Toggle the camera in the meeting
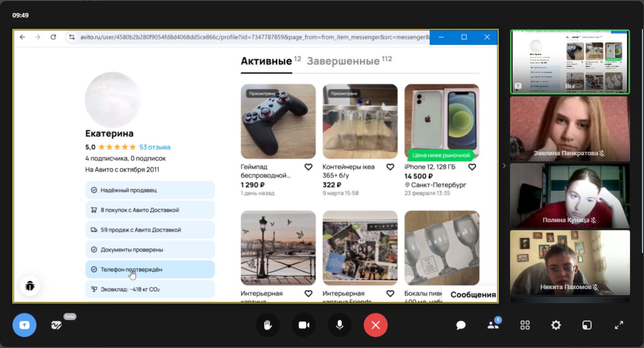644x348 pixels. (304, 325)
